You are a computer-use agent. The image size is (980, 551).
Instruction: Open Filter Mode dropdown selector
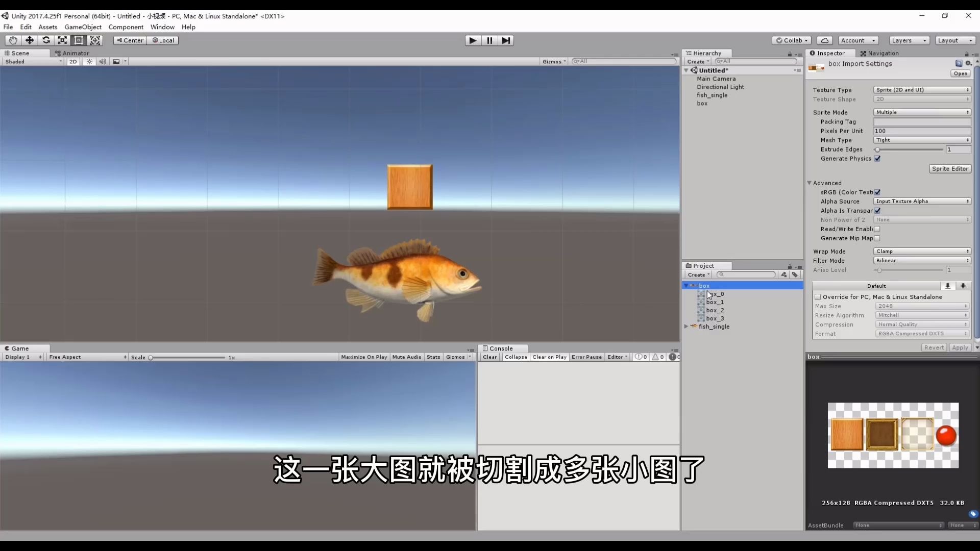pos(921,260)
